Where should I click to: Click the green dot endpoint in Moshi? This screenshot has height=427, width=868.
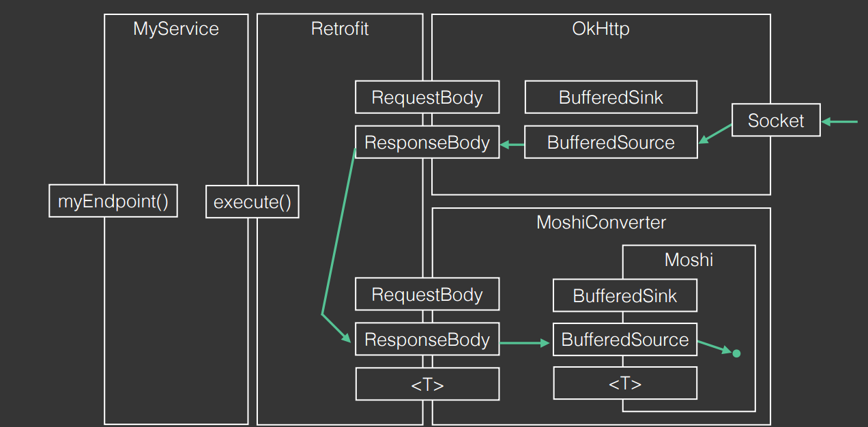(736, 353)
